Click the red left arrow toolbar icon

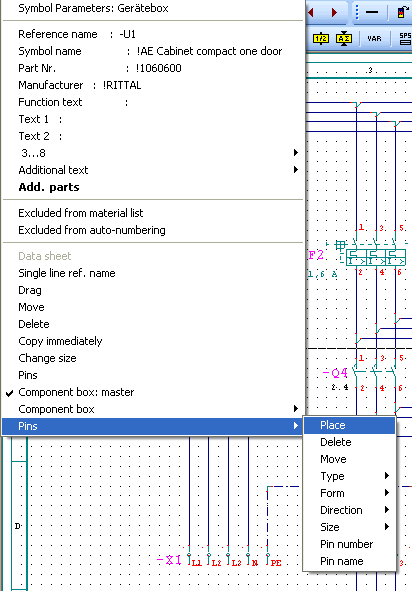click(311, 12)
